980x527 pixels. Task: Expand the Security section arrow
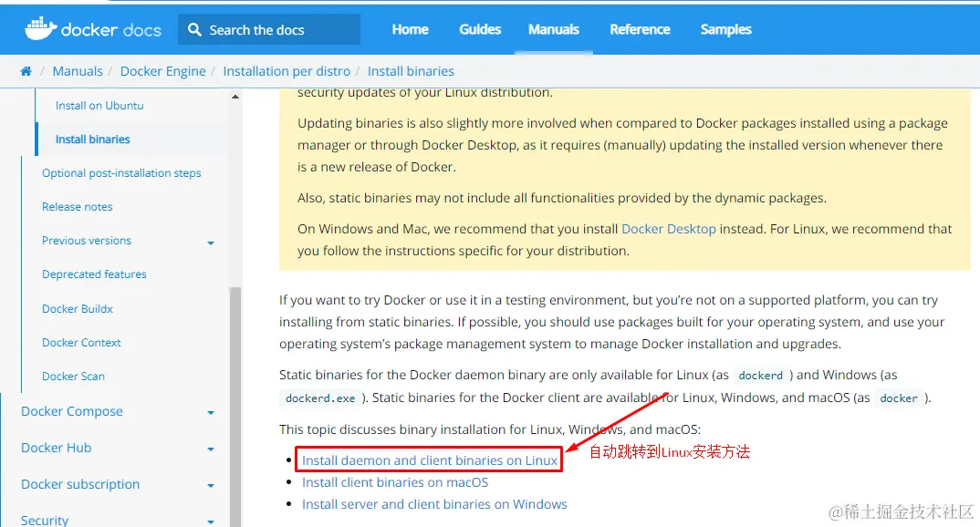pyautogui.click(x=211, y=522)
